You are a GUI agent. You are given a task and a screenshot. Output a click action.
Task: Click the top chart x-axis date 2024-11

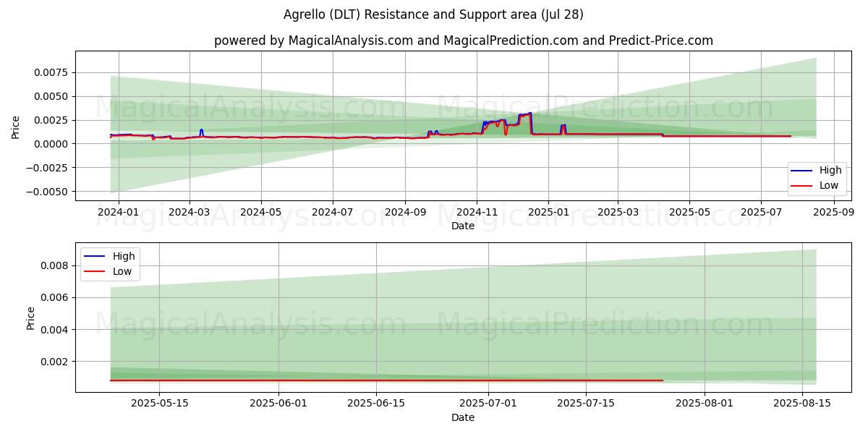476,212
